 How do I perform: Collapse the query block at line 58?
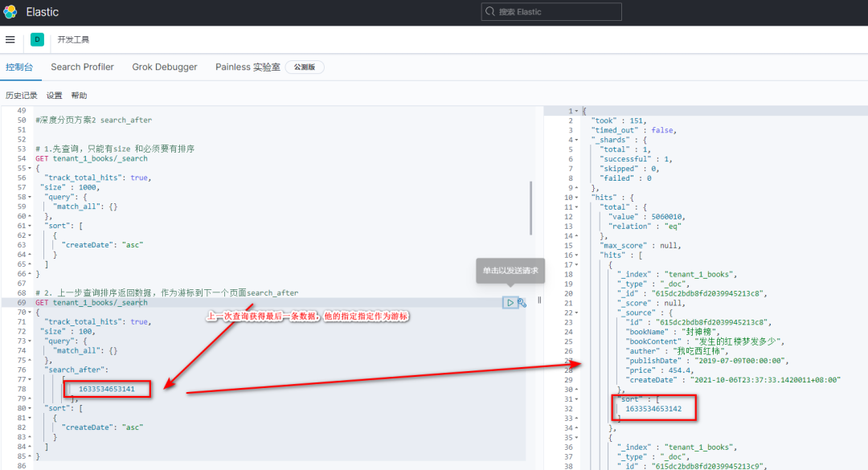point(30,197)
